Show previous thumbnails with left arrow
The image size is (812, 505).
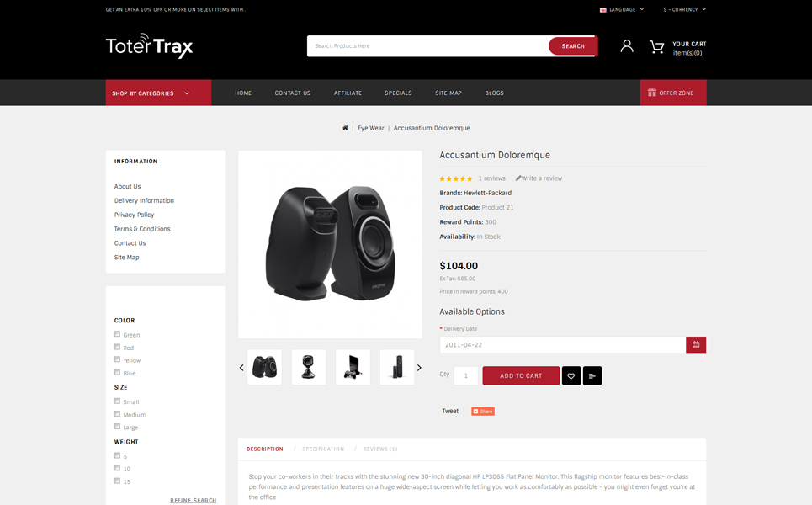pyautogui.click(x=241, y=368)
